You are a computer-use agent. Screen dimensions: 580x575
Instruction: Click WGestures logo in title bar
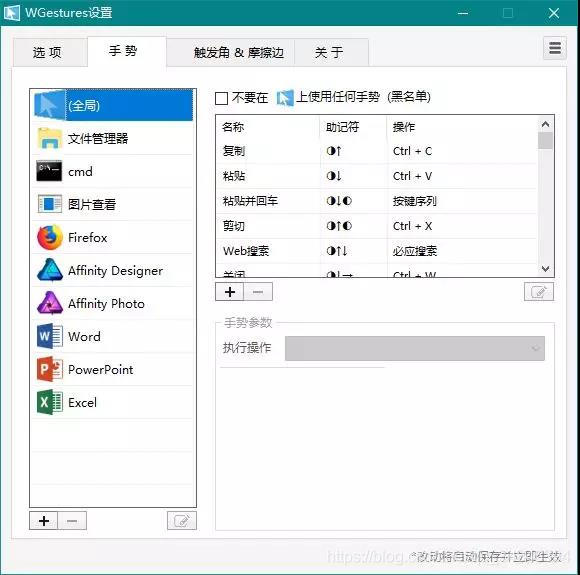11,13
